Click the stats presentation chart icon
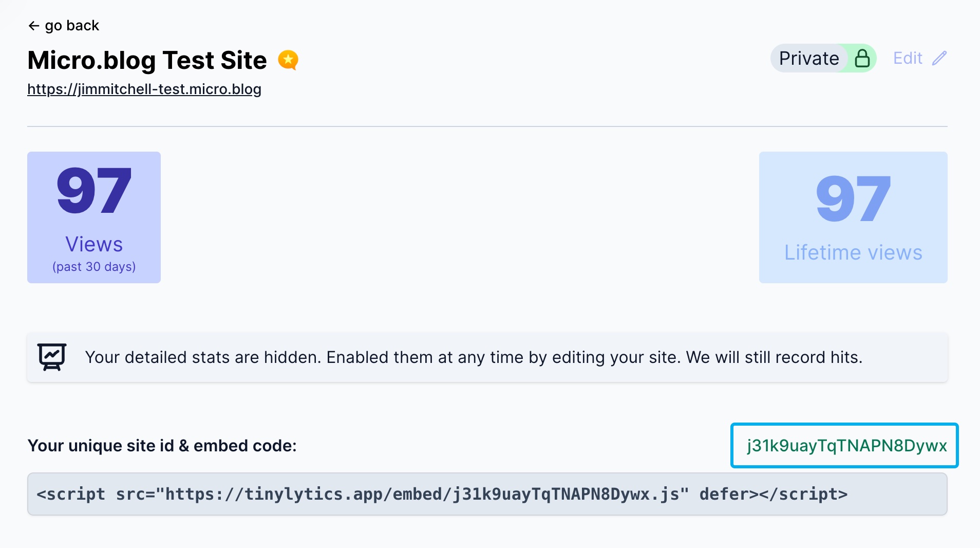 tap(52, 357)
